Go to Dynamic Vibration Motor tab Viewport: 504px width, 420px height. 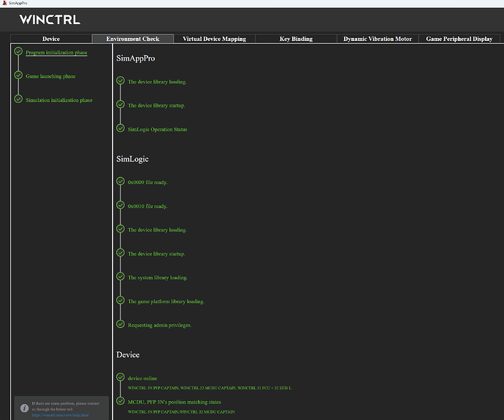click(x=378, y=39)
